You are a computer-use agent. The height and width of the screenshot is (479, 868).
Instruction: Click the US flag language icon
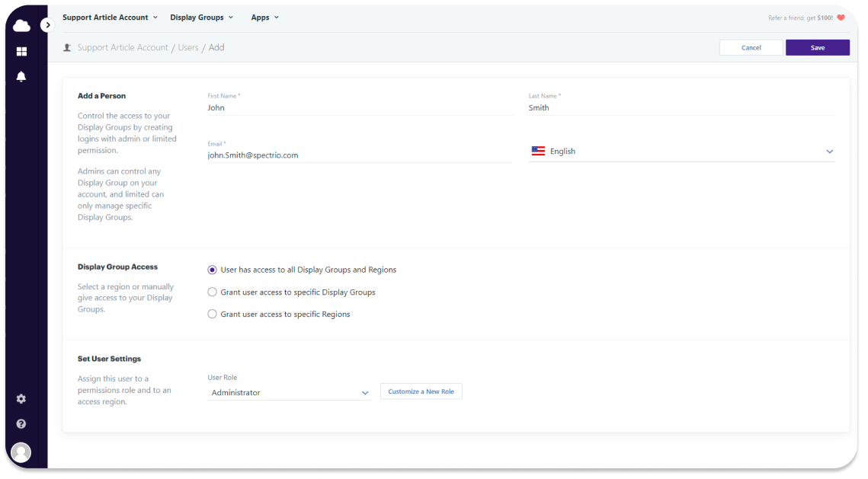tap(538, 151)
